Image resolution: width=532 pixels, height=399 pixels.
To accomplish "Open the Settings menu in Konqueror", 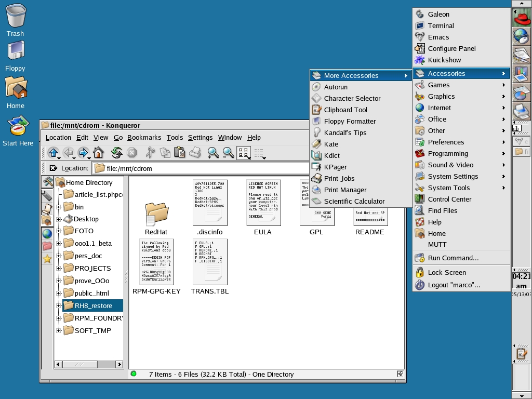I will point(200,138).
